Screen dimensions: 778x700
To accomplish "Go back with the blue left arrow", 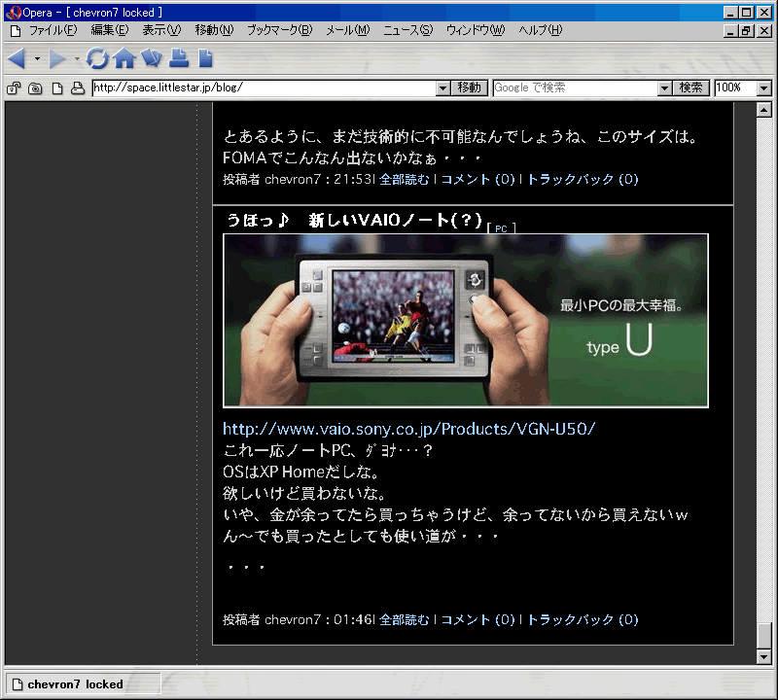I will click(17, 58).
